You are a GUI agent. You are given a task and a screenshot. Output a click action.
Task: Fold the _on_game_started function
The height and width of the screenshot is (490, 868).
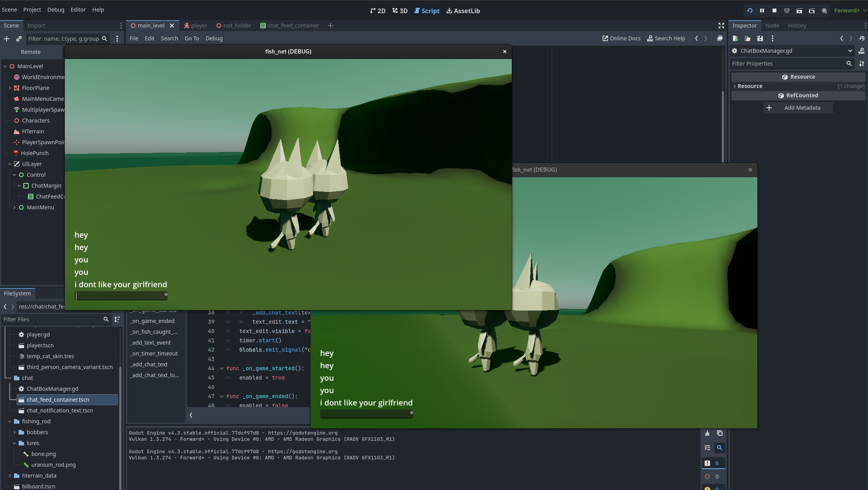222,369
